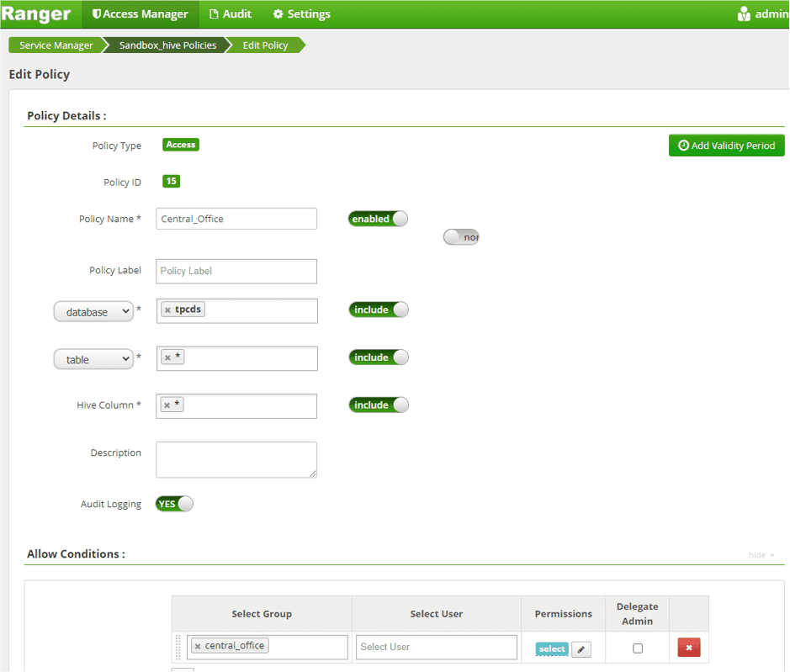The height and width of the screenshot is (672, 790).
Task: Click the table values input box
Action: tap(236, 358)
